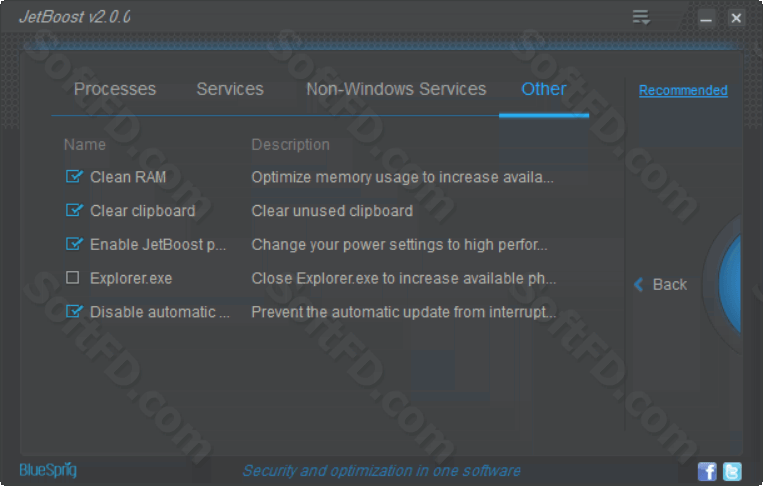Select the Other tab
Screen dimensions: 763x486
click(544, 89)
